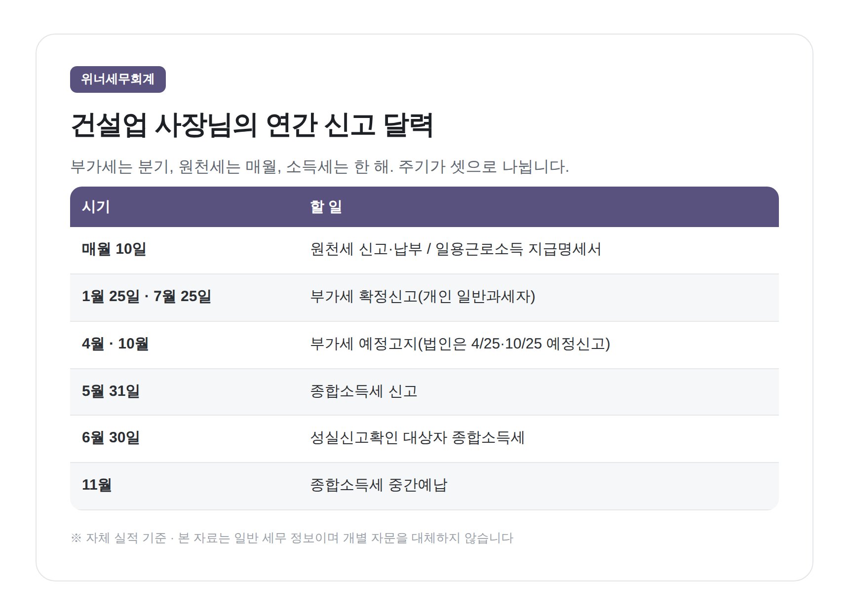The image size is (849, 616).
Task: Click 종합소득세 신고 text
Action: tap(364, 391)
